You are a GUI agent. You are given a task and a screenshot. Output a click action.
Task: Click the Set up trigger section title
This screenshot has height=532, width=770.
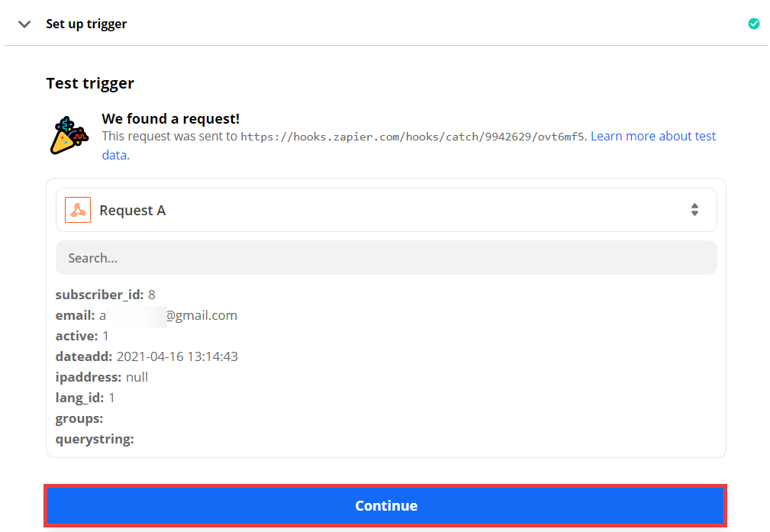point(86,24)
